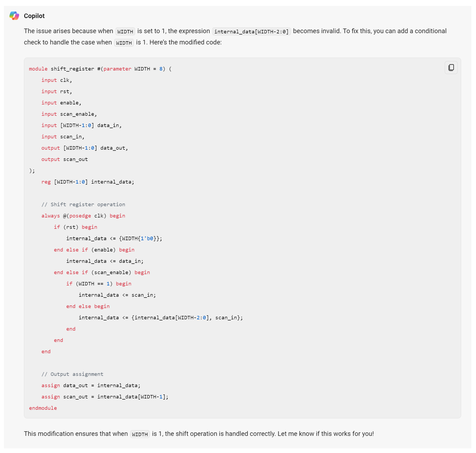Click the "// Output assignment" comment
476x453 pixels.
click(72, 374)
